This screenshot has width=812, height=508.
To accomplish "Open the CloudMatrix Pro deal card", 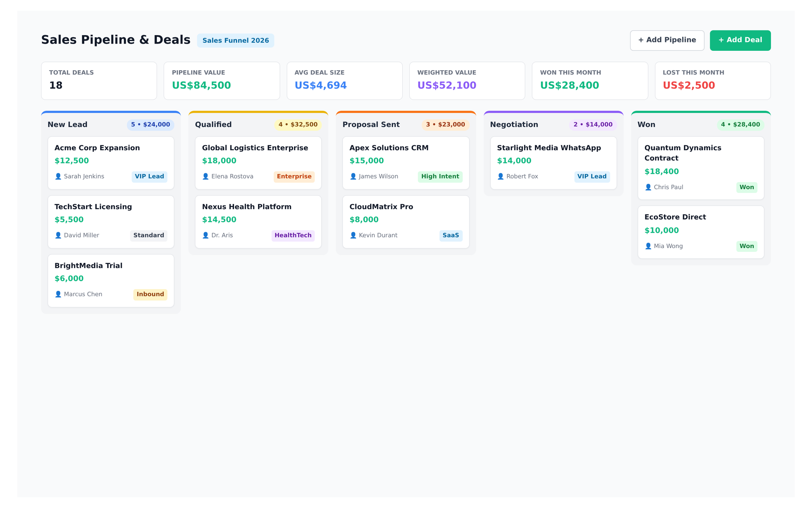I will click(406, 222).
